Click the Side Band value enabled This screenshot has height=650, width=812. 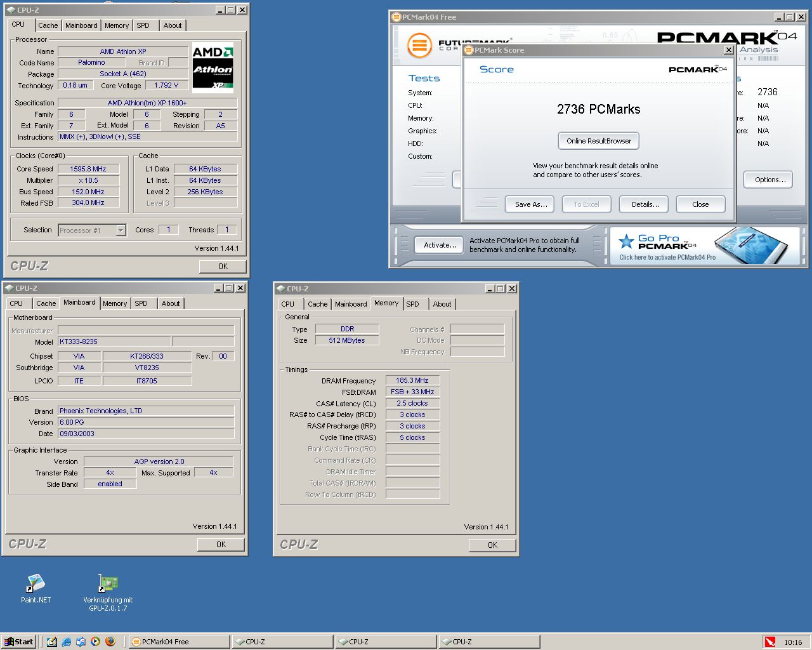(x=110, y=484)
